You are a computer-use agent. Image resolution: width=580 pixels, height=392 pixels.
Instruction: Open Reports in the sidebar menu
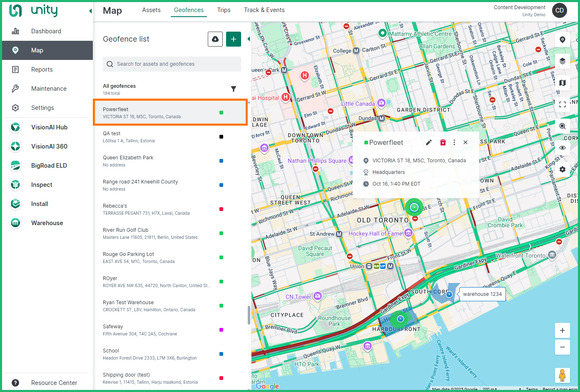point(42,69)
